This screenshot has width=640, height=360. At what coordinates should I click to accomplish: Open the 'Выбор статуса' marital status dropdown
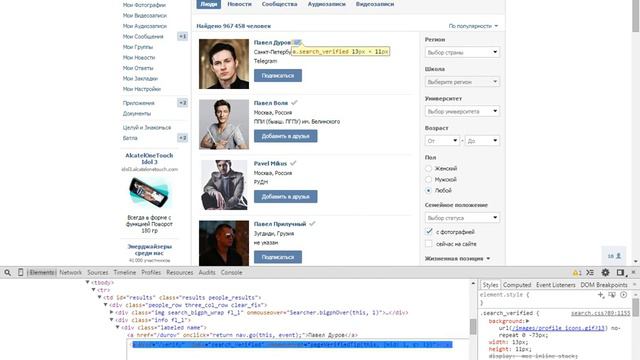462,218
